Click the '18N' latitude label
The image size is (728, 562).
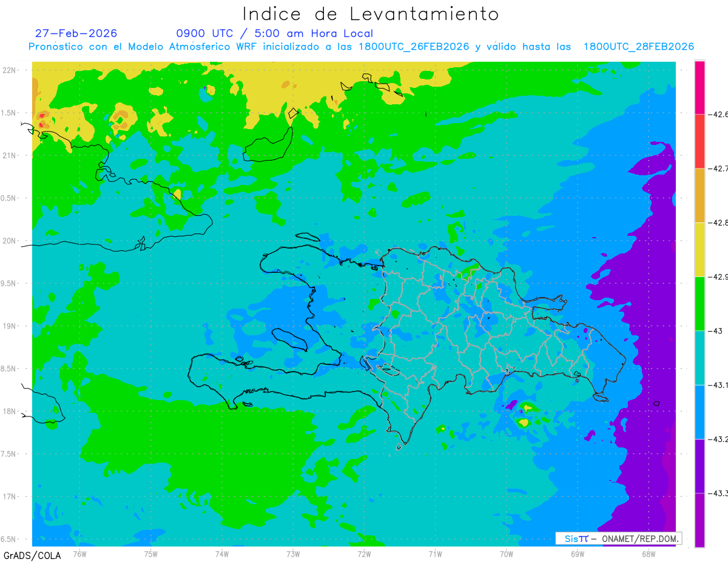coord(10,411)
